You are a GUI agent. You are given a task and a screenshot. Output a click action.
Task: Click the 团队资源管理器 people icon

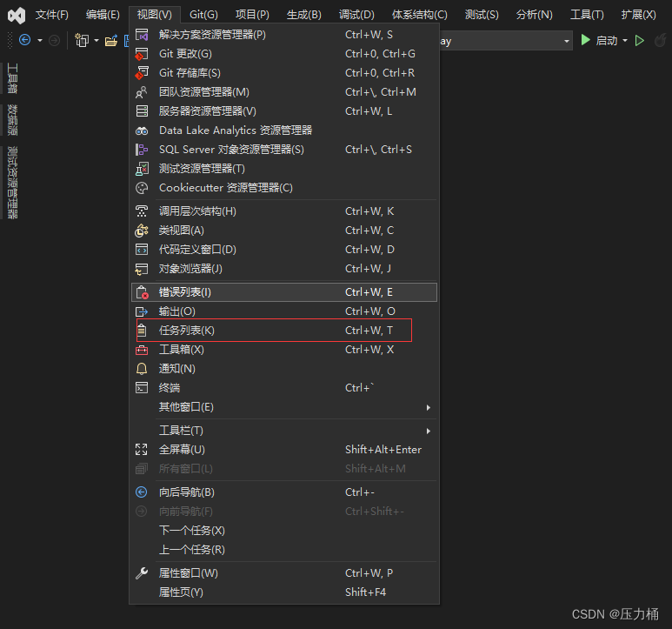point(142,91)
